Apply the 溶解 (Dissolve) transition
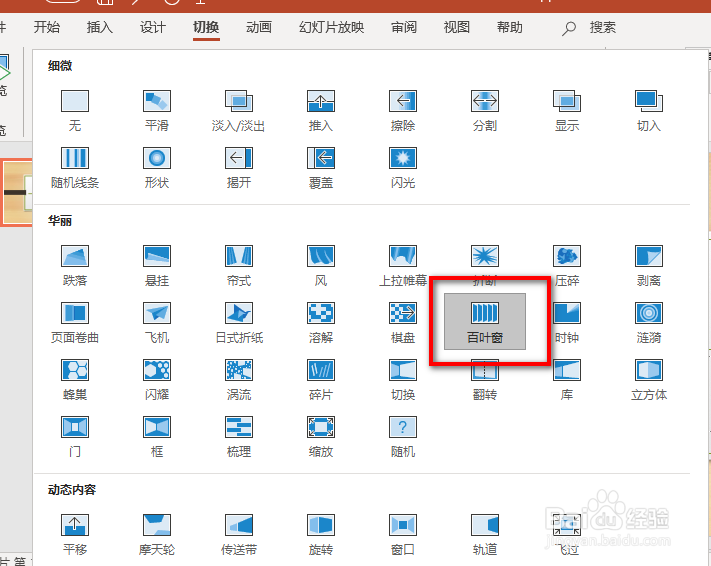Screen dimensions: 711x566 321,323
